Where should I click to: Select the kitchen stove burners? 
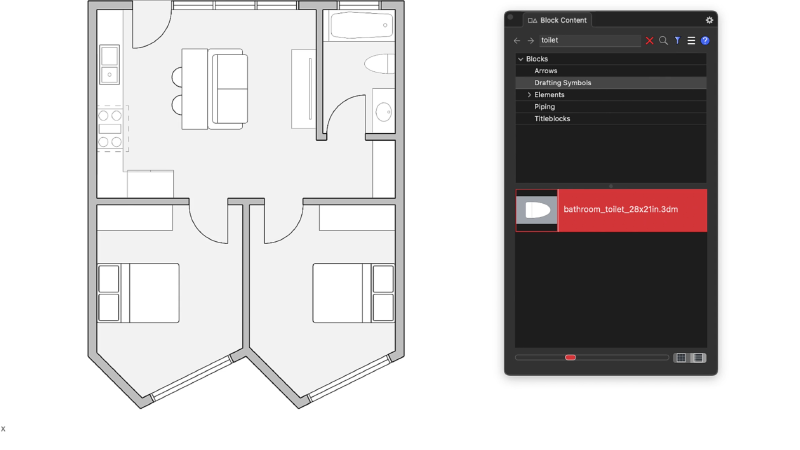point(110,129)
